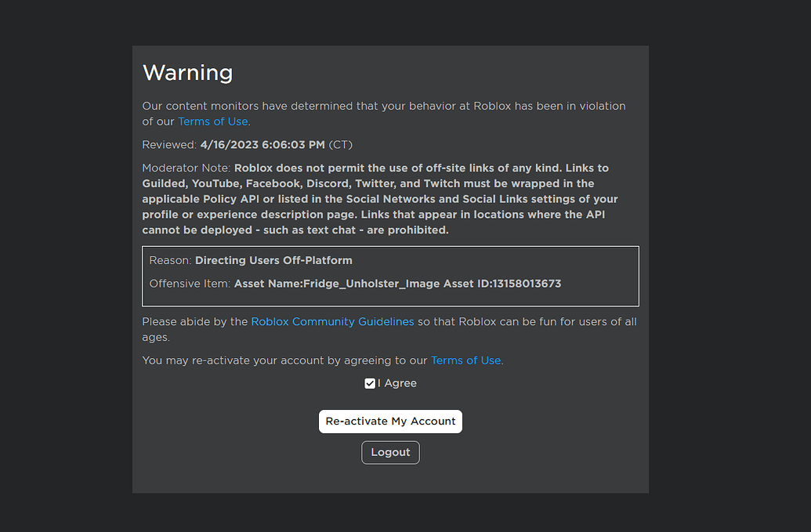Open Terms of Use link in violation notice

212,121
